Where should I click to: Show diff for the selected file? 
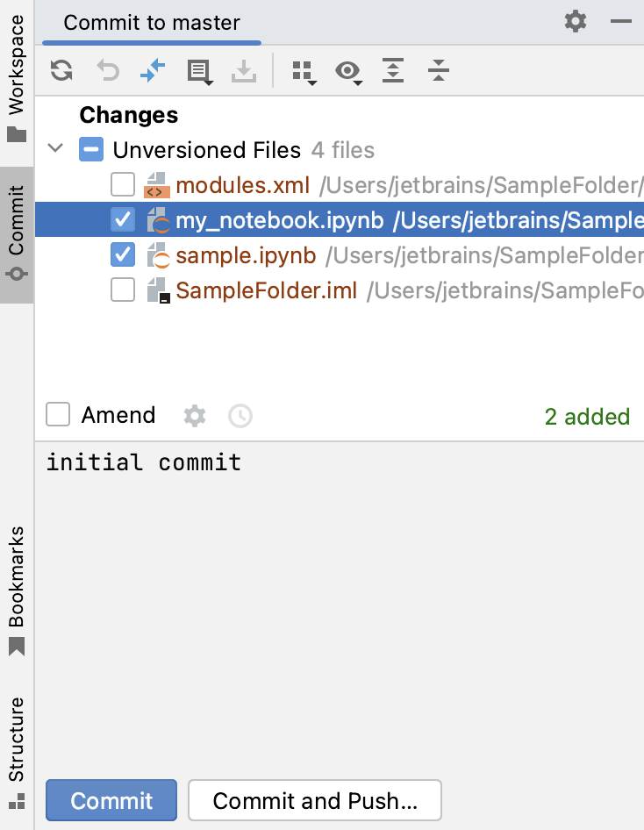coord(152,71)
